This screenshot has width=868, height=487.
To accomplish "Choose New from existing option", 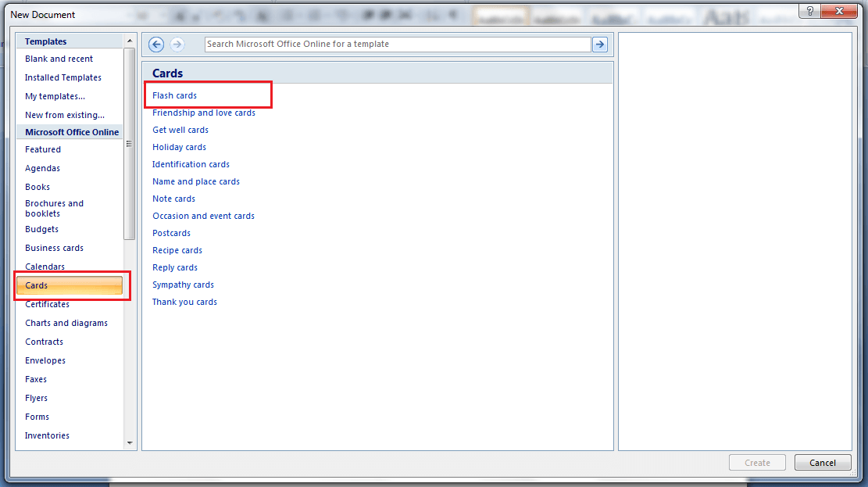I will tap(64, 115).
